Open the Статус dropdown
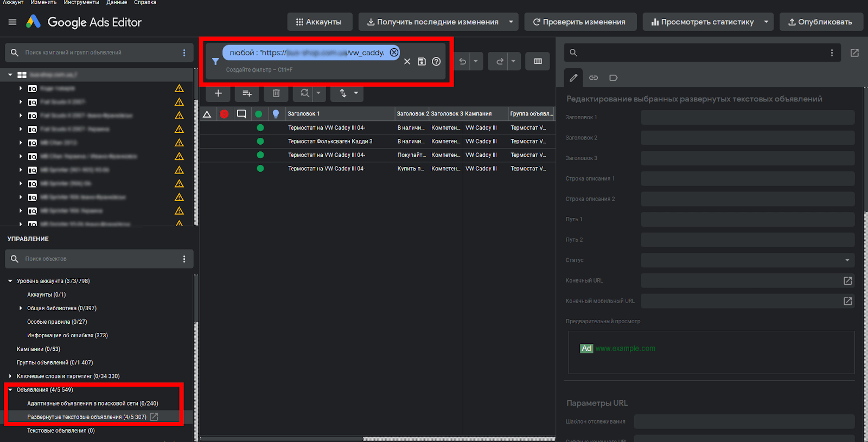Screen dimensions: 868x442 pyautogui.click(x=748, y=260)
